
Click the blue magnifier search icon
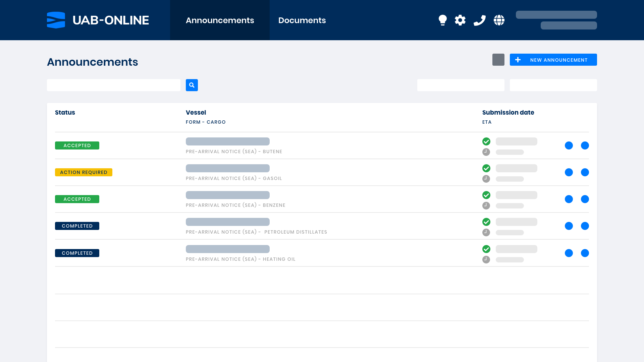[192, 85]
